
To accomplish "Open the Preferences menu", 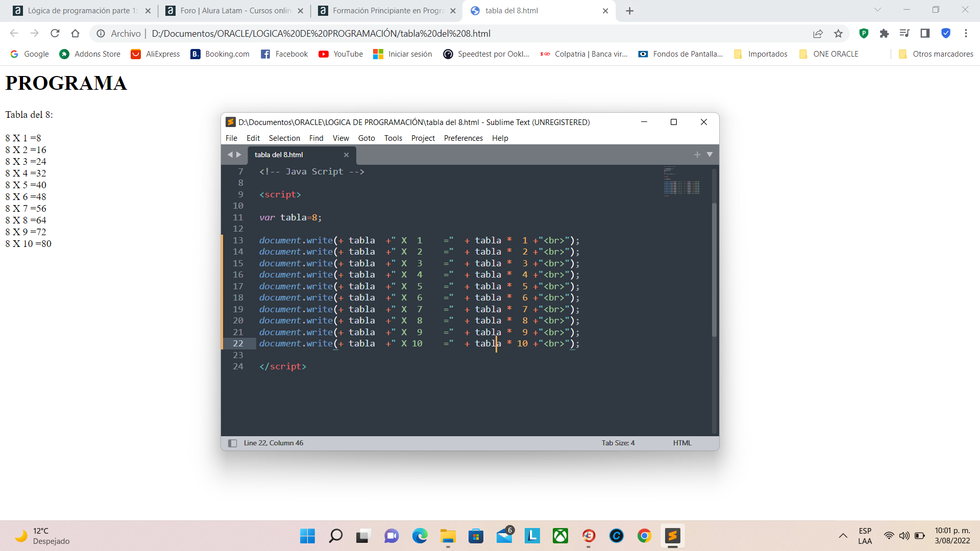I will click(x=463, y=138).
